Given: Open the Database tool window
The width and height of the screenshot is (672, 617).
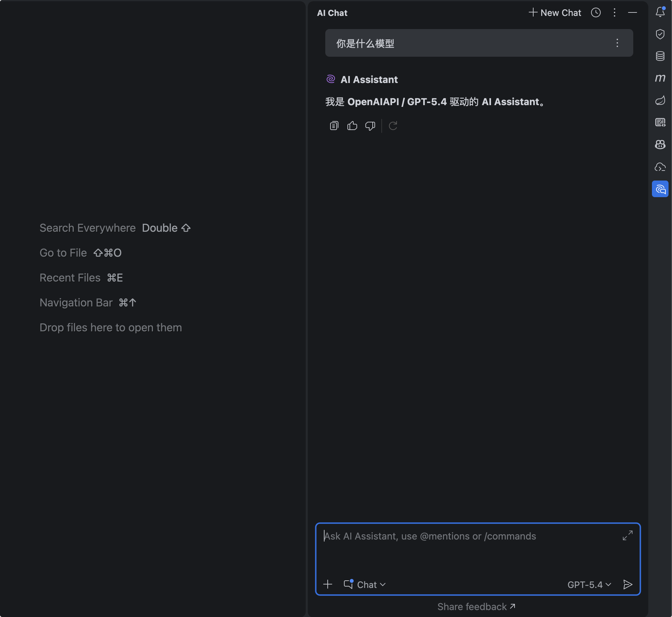Looking at the screenshot, I should pyautogui.click(x=660, y=56).
